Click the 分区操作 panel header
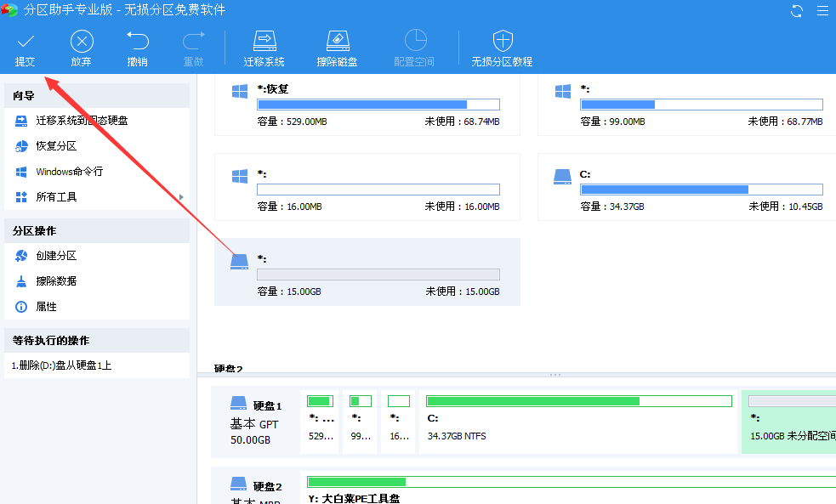Image resolution: width=836 pixels, height=504 pixels. [96, 230]
